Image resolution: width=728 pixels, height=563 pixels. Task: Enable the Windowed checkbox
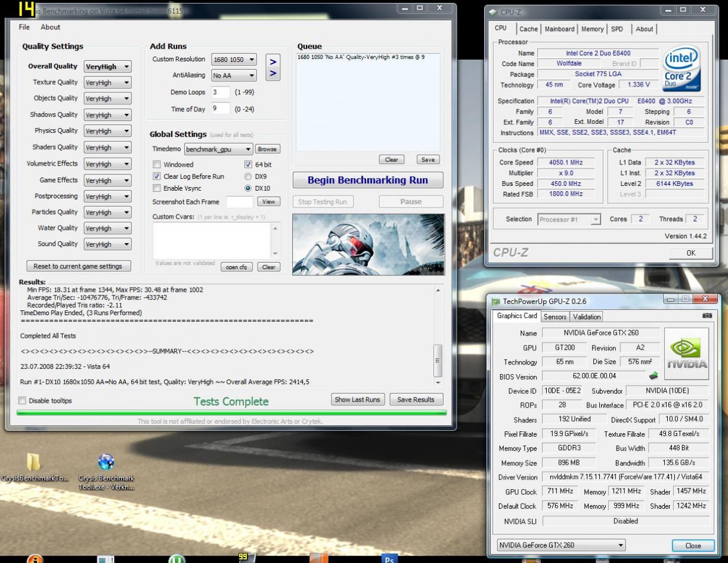(x=157, y=164)
